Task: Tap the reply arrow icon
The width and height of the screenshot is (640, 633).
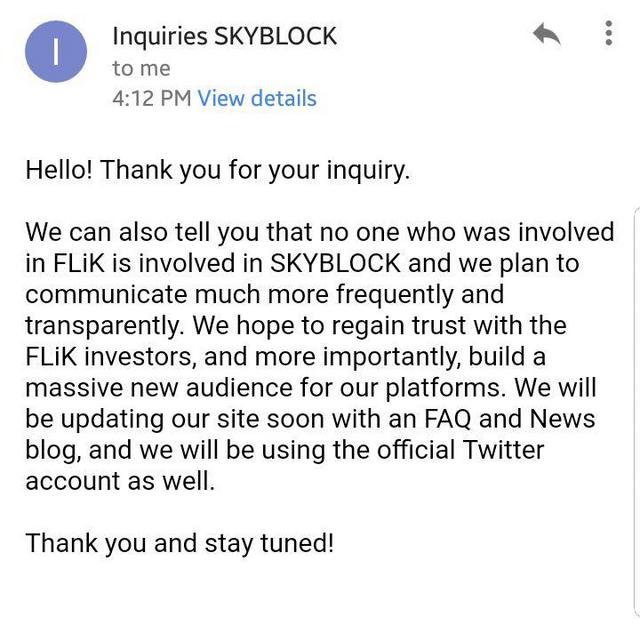Action: [547, 33]
